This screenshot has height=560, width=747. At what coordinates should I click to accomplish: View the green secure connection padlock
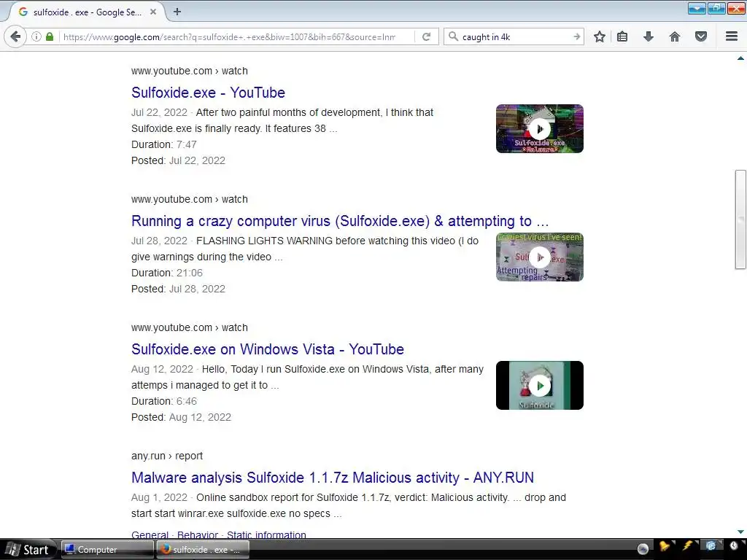[x=50, y=36]
